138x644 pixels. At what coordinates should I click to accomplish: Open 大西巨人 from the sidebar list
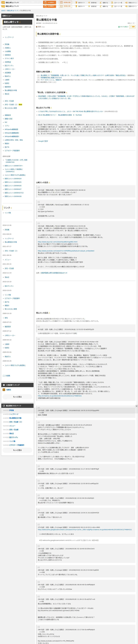point(8,48)
